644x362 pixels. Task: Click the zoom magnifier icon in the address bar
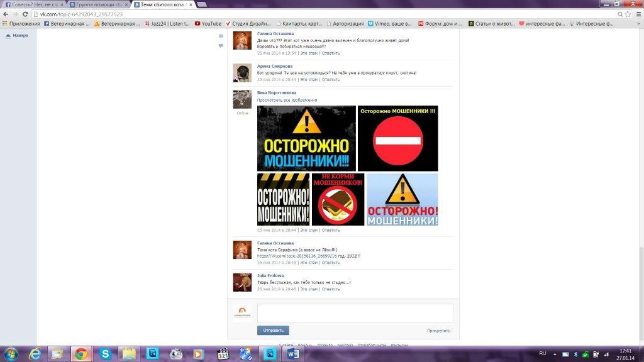[x=620, y=14]
